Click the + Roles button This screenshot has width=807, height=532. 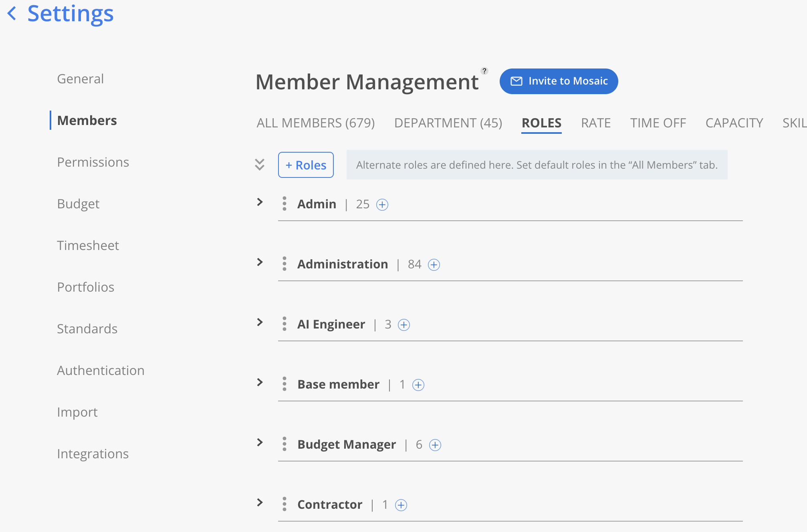pos(306,165)
